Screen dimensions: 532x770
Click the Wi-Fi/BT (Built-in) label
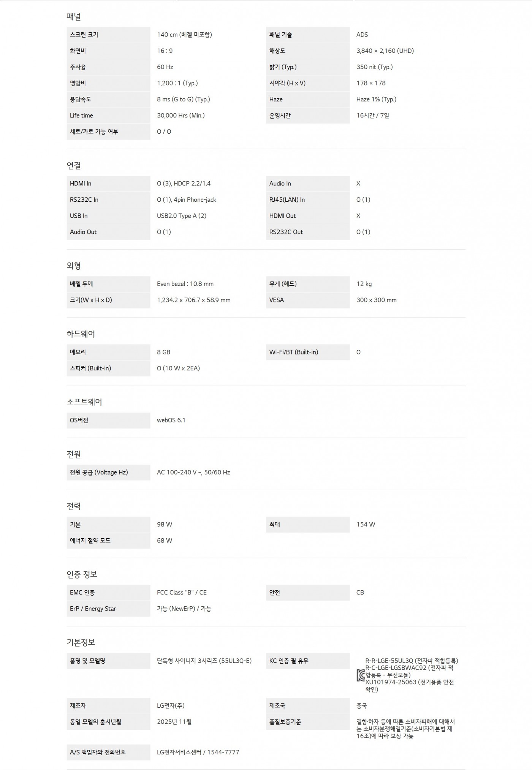(294, 352)
